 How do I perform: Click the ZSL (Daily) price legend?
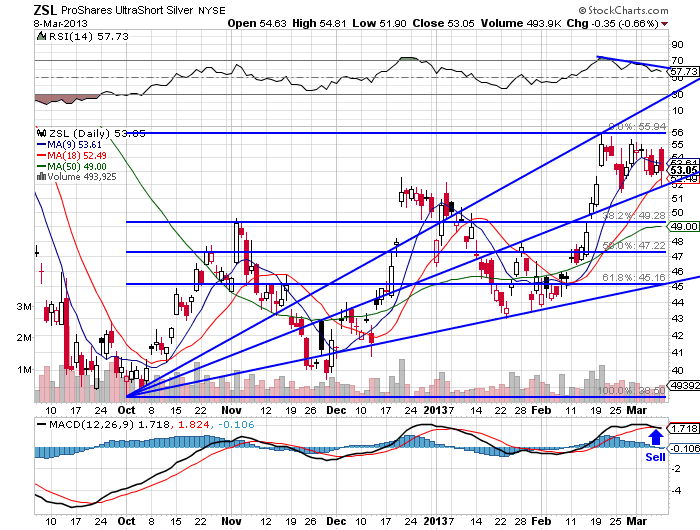[97, 133]
